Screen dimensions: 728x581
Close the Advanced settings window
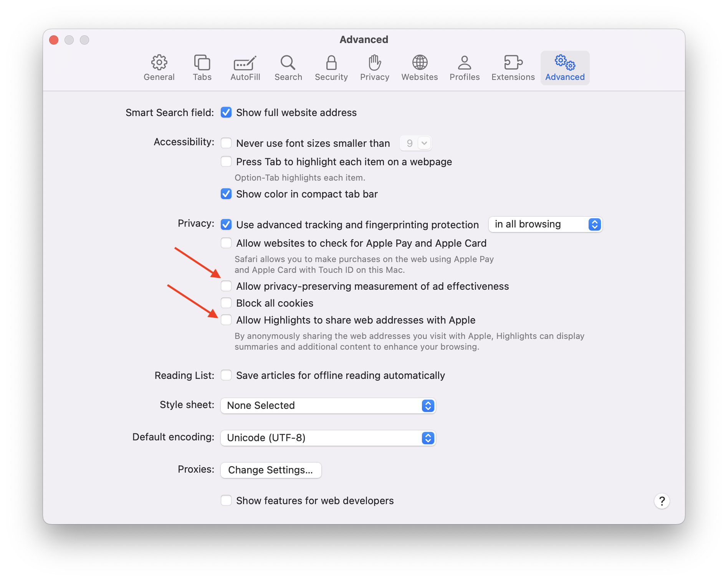tap(54, 40)
